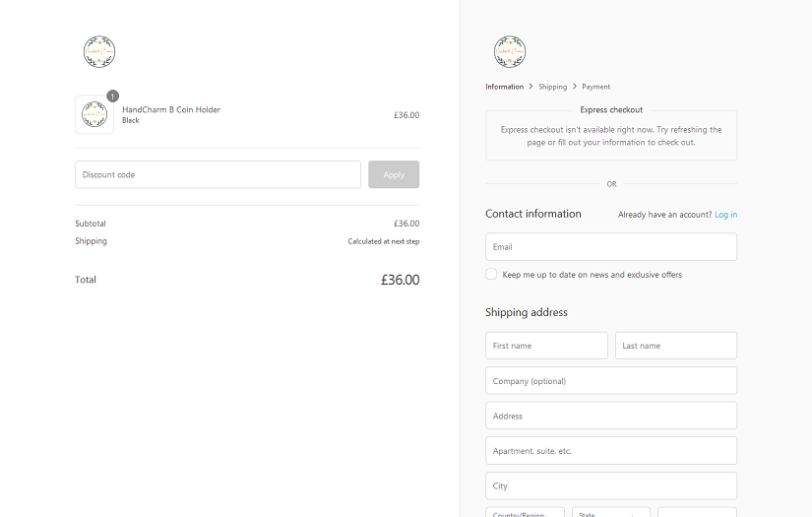Click the store logo above the breadcrumbs
812x517 pixels.
[x=510, y=52]
